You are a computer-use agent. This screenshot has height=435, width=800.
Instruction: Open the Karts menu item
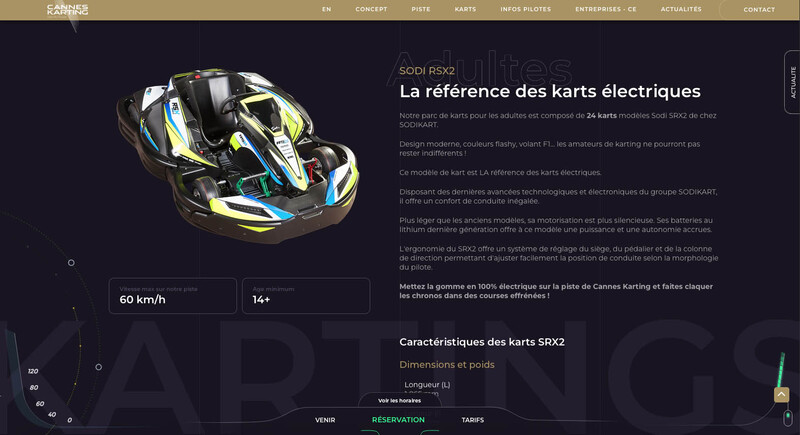point(465,9)
